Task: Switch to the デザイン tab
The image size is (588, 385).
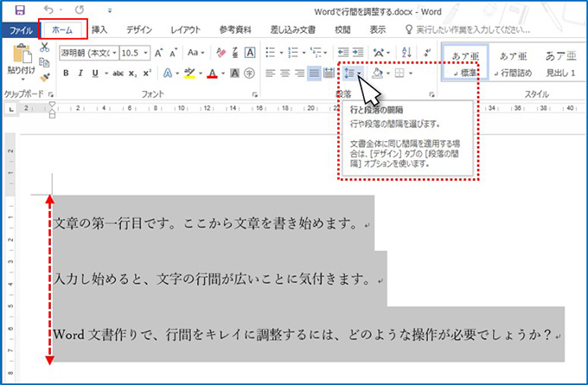Action: (x=138, y=30)
